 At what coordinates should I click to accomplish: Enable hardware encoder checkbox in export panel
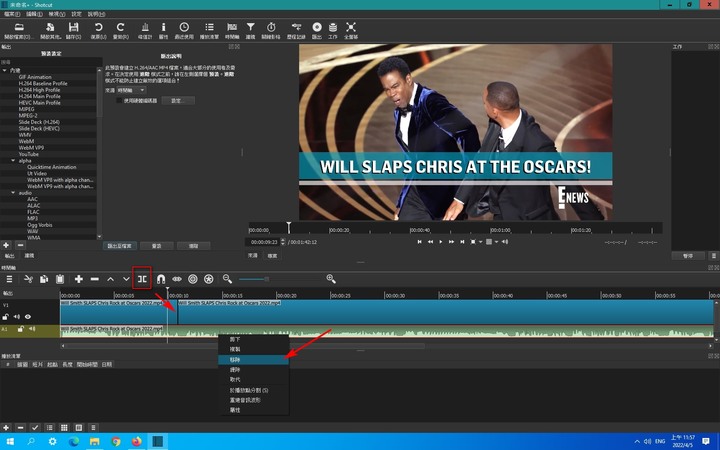[119, 100]
